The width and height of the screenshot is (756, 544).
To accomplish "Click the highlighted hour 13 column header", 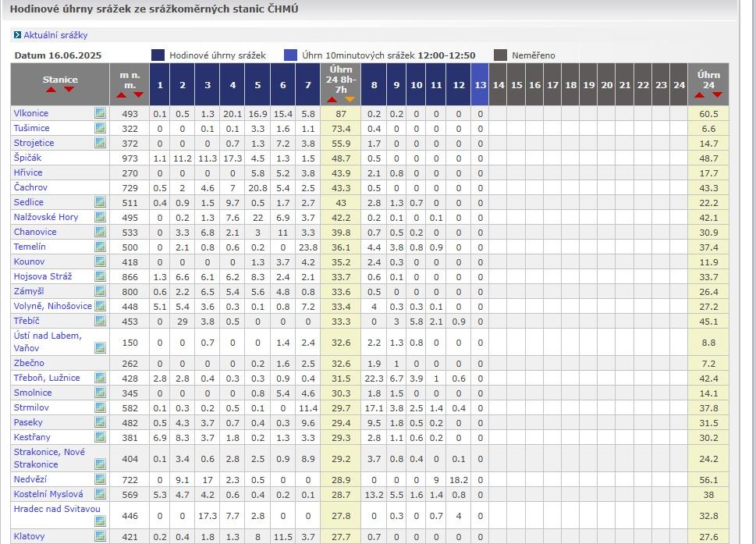I will pos(480,85).
